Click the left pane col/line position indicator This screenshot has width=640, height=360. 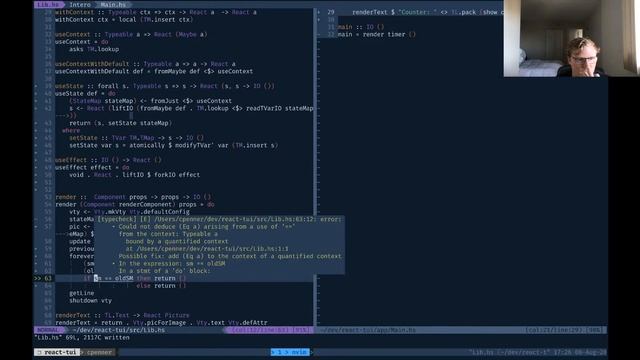[270, 330]
